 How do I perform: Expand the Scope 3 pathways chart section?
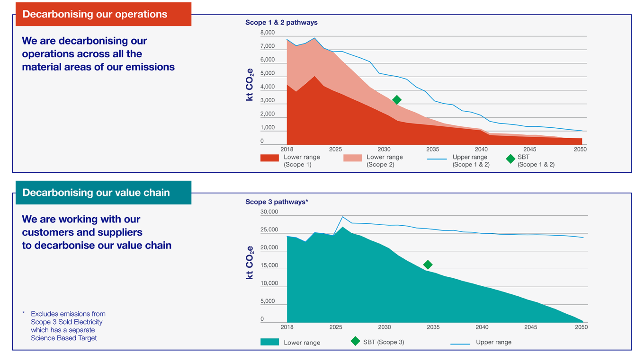[276, 202]
